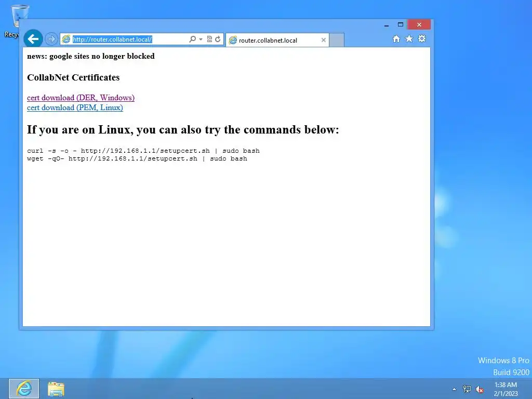Viewport: 532px width, 399px height.
Task: Select the Recycle Bin desktop icon
Action: [x=14, y=21]
